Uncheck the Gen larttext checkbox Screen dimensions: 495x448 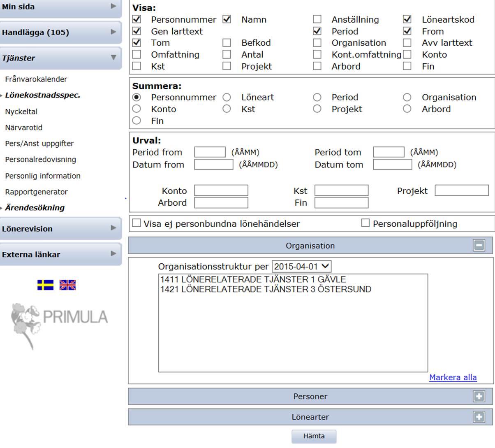[136, 31]
